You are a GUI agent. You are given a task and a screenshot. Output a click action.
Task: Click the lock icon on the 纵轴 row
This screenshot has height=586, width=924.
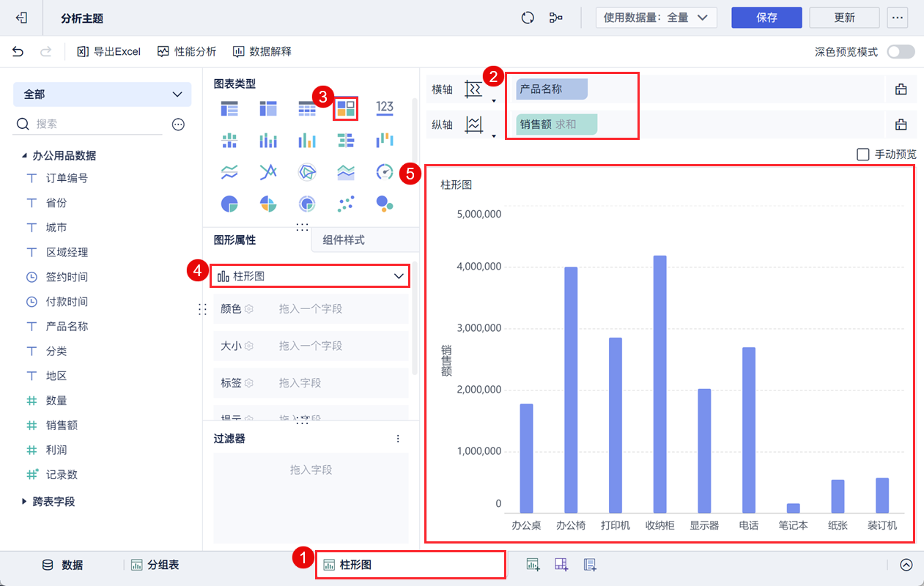(x=901, y=125)
